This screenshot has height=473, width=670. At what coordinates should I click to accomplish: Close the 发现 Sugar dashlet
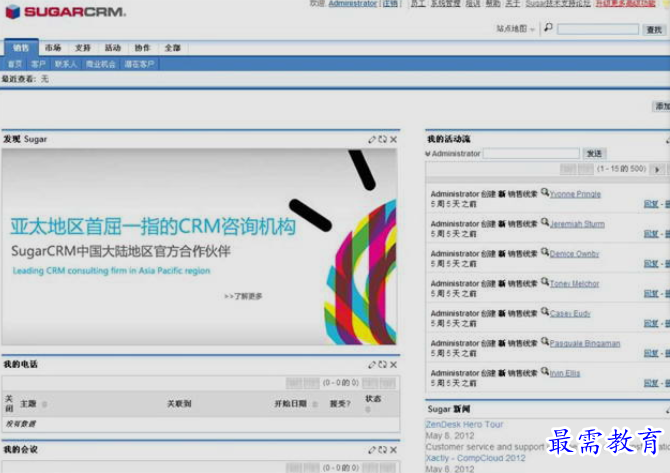pos(394,139)
